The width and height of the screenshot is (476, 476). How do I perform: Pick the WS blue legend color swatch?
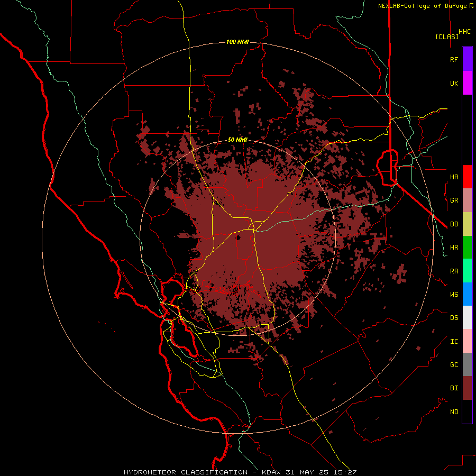click(x=467, y=294)
